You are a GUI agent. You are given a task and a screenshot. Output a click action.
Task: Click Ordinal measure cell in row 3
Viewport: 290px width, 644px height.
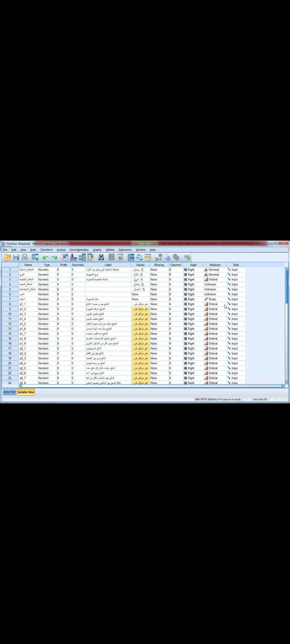[215, 280]
